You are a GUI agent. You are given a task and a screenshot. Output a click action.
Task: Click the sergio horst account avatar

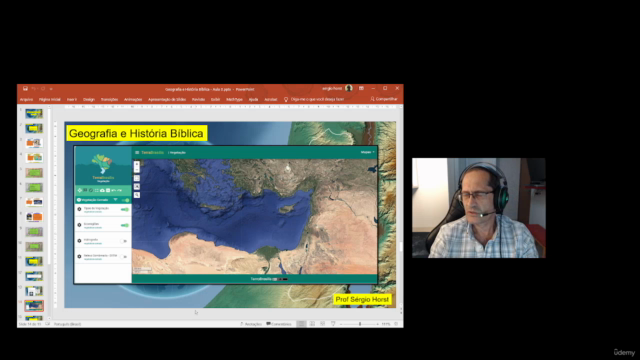(x=349, y=88)
